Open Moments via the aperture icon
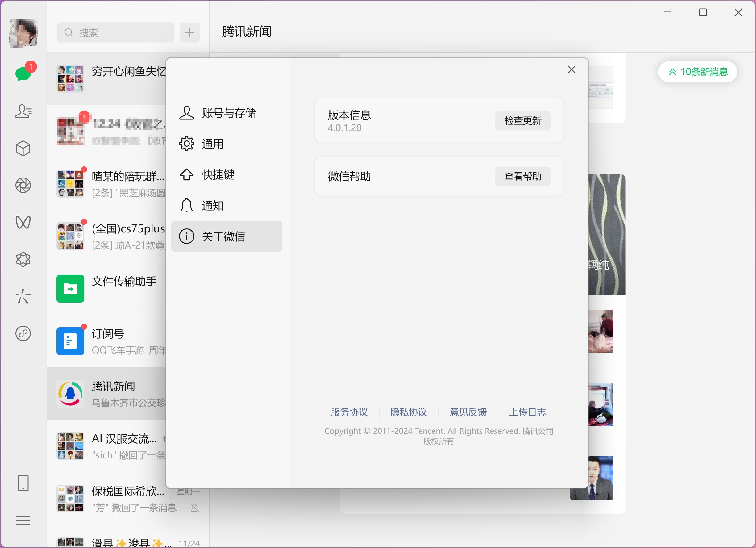The image size is (756, 548). 23,186
